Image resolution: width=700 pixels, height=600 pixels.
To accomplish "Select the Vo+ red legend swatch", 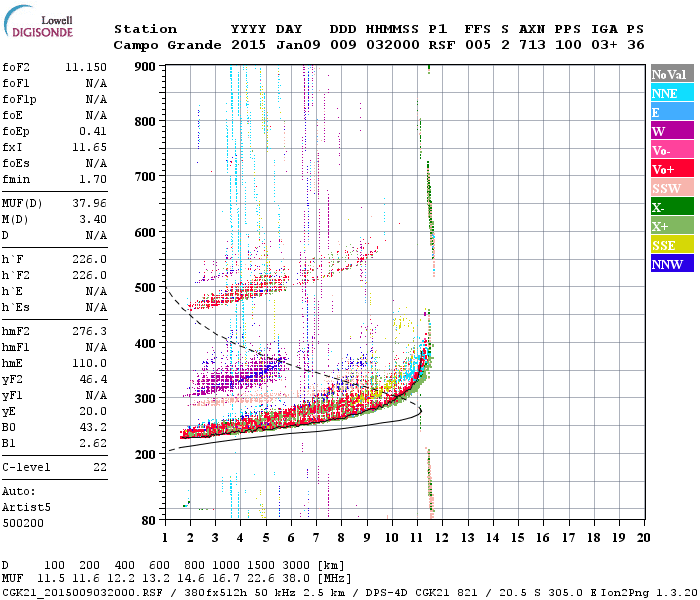I will [x=672, y=169].
